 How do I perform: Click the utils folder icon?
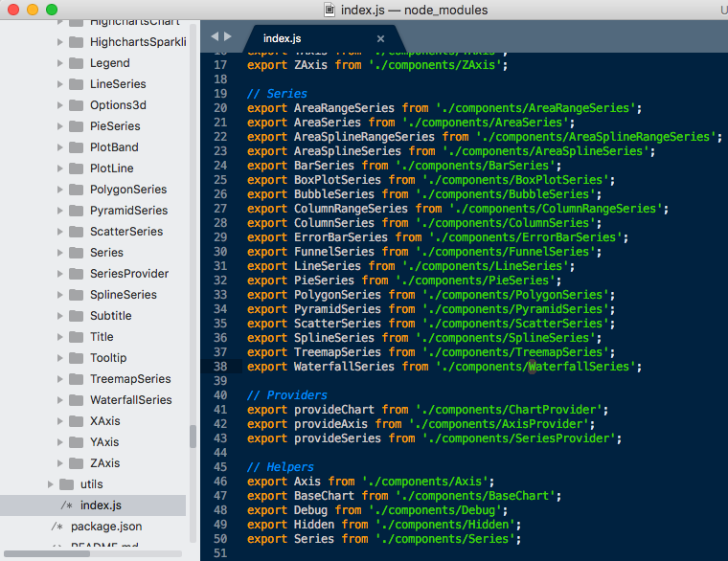click(x=66, y=484)
